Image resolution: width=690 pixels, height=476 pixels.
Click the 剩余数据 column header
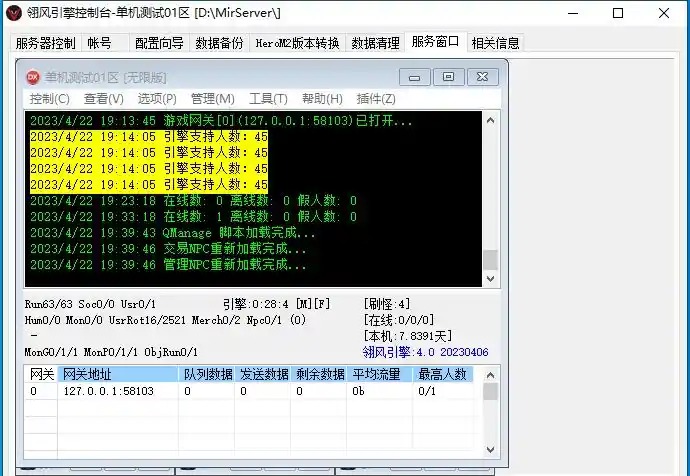tap(319, 374)
